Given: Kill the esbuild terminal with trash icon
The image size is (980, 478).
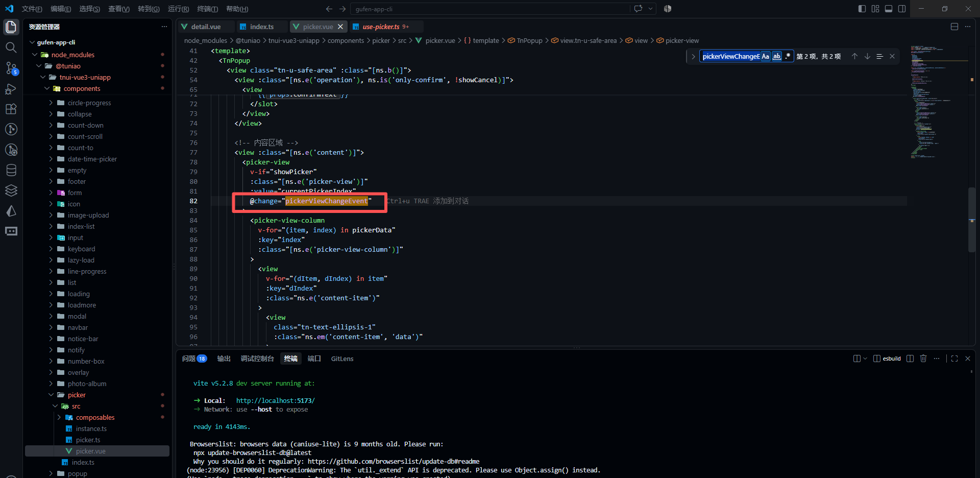Looking at the screenshot, I should pos(923,358).
